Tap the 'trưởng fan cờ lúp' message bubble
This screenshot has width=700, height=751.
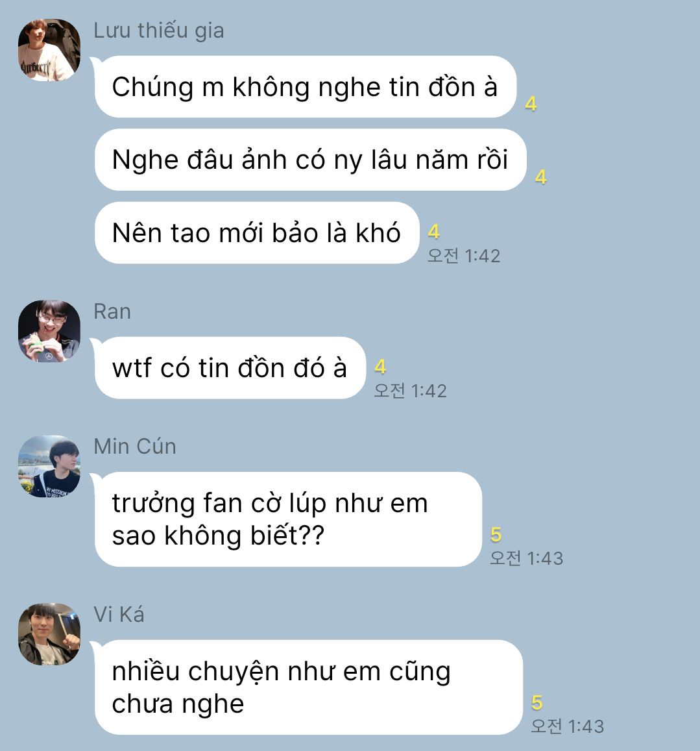[288, 519]
